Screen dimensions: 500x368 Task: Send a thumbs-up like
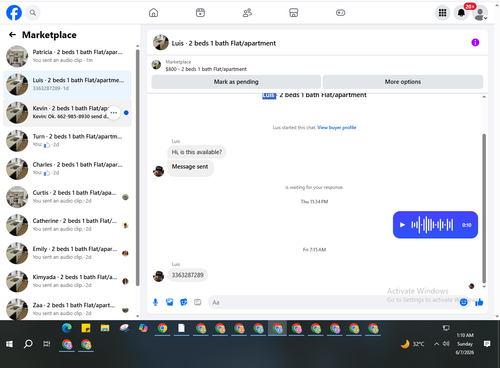[x=479, y=302]
